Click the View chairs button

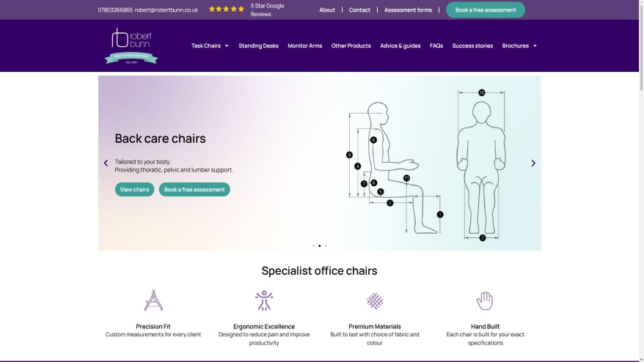(134, 189)
